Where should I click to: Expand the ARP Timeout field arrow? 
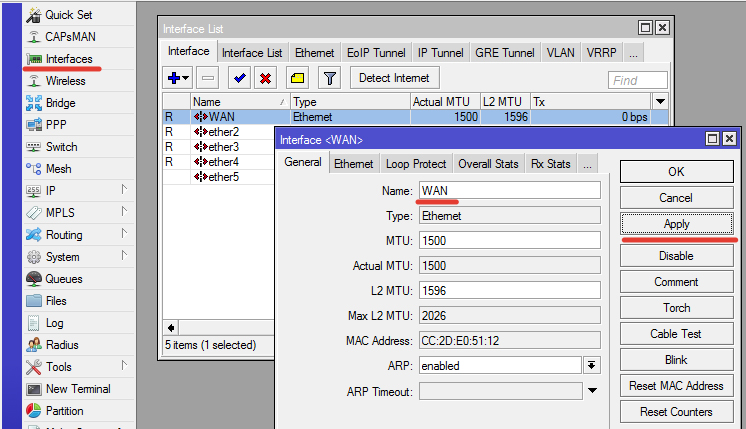point(592,391)
